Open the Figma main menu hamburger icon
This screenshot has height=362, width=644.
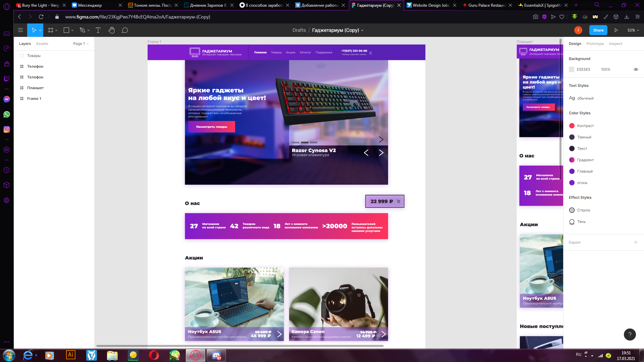[20, 30]
